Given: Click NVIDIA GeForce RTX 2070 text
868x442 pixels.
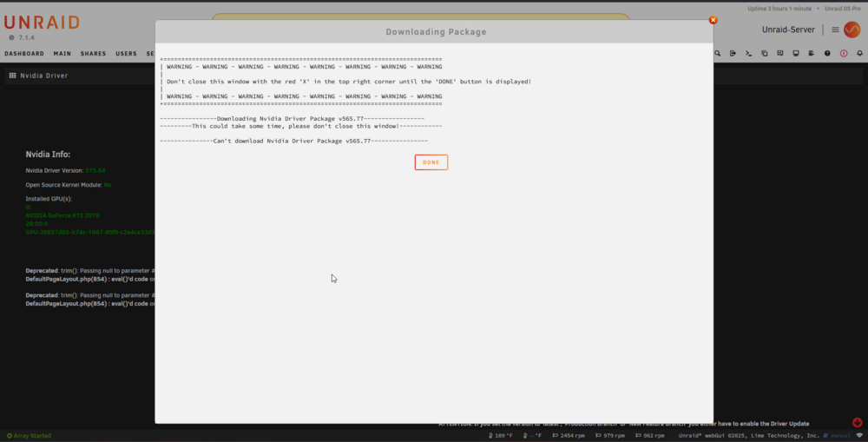Looking at the screenshot, I should [62, 215].
